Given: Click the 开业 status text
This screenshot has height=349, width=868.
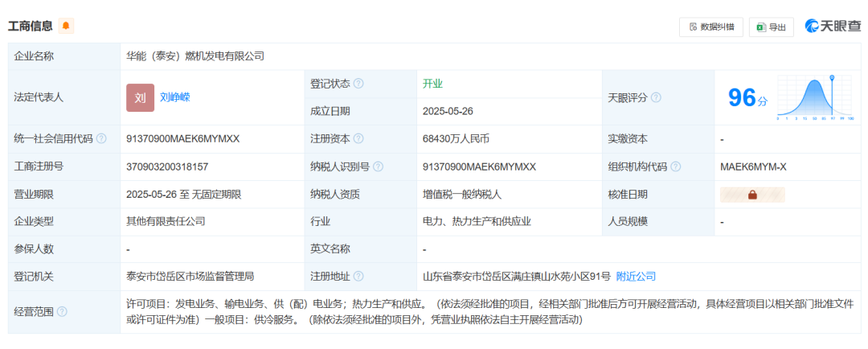Looking at the screenshot, I should (x=433, y=84).
